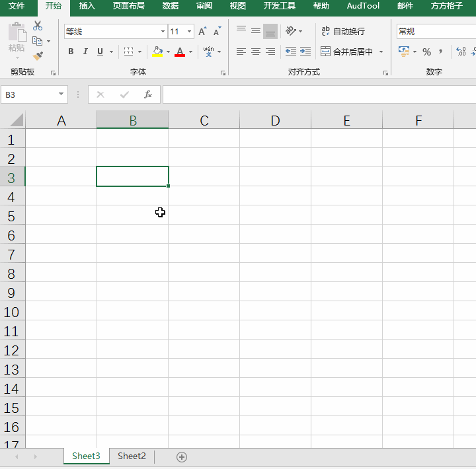Click accounting number format icon

coord(404,52)
